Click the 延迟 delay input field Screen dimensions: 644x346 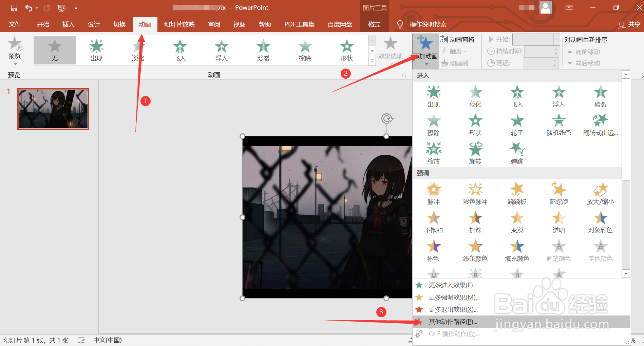click(x=537, y=63)
